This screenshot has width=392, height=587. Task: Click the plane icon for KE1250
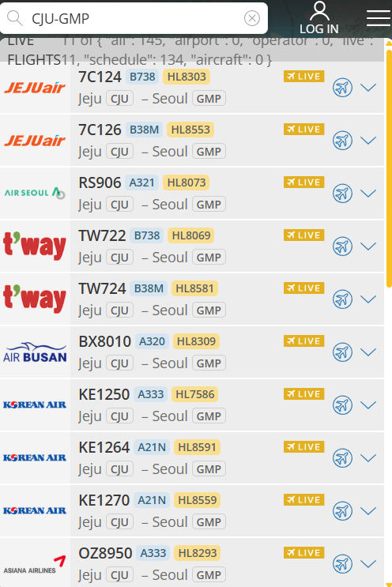pyautogui.click(x=342, y=405)
